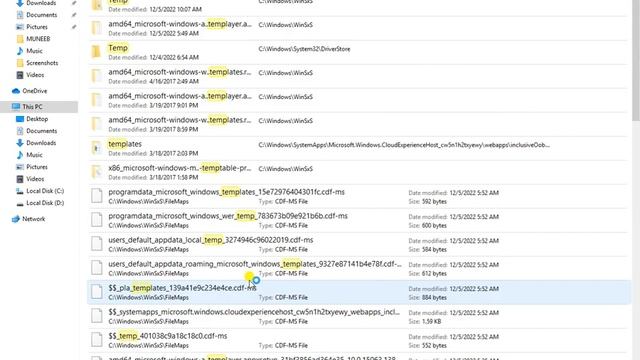This screenshot has width=640, height=360.
Task: Select users_default_appdata_roaming templates file
Action: point(357,268)
